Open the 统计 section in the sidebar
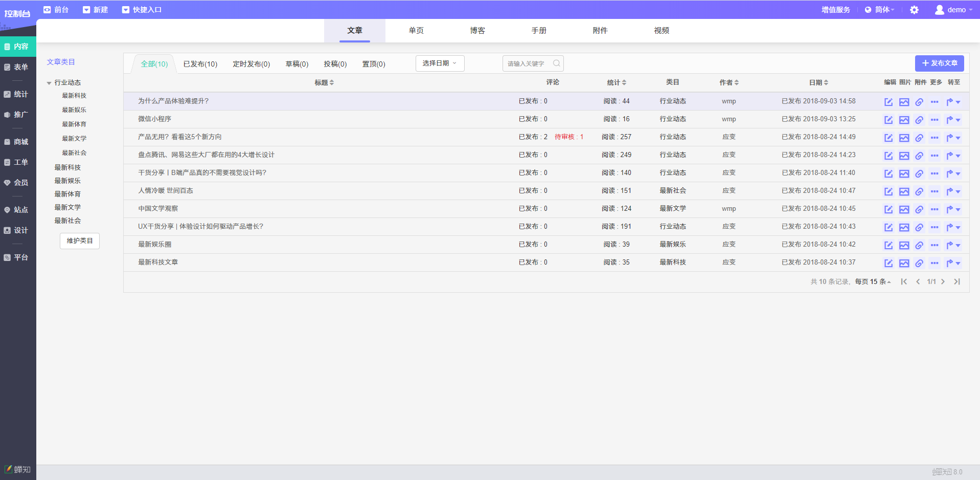 click(x=18, y=94)
